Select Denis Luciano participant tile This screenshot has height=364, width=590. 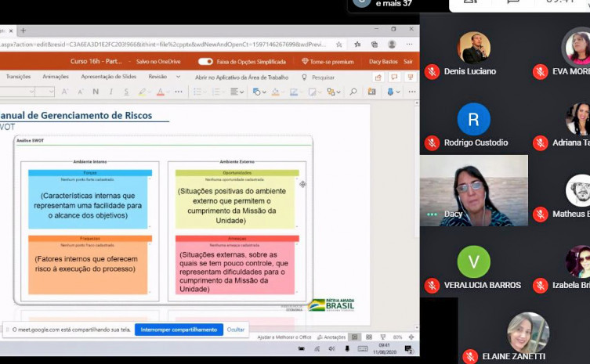click(474, 52)
